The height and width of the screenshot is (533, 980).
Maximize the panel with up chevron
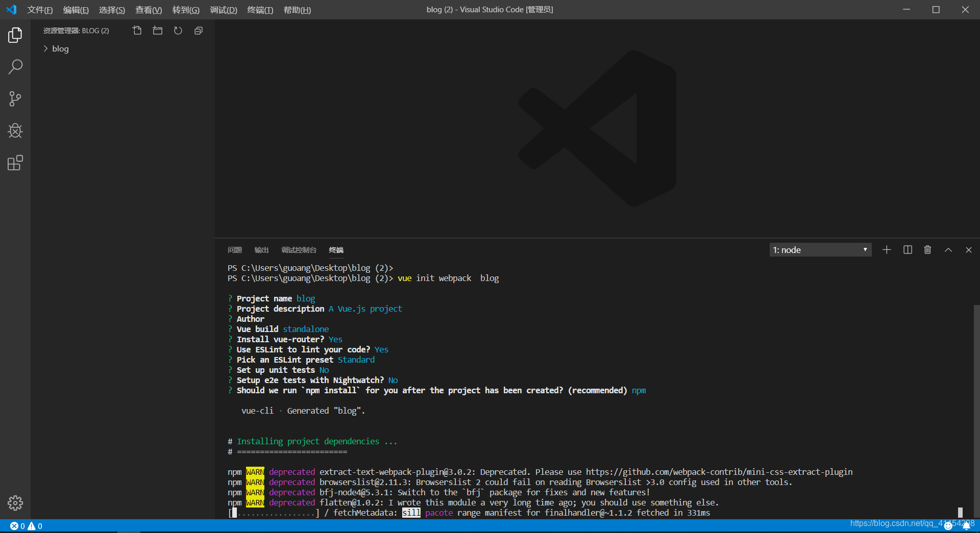click(948, 250)
